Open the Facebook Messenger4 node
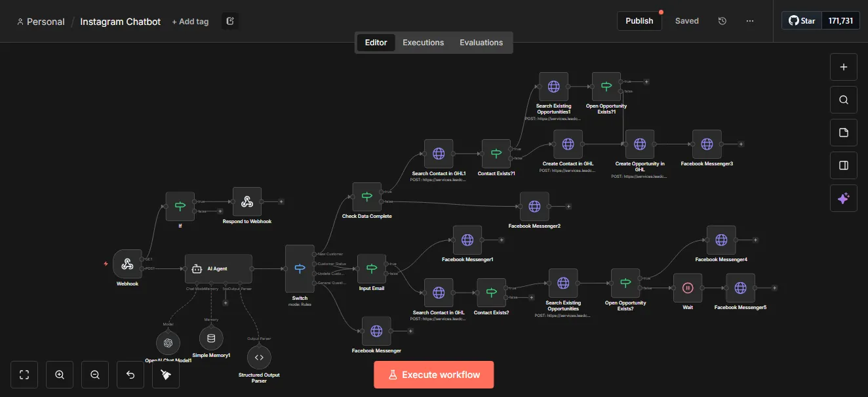This screenshot has width=868, height=397. point(721,240)
